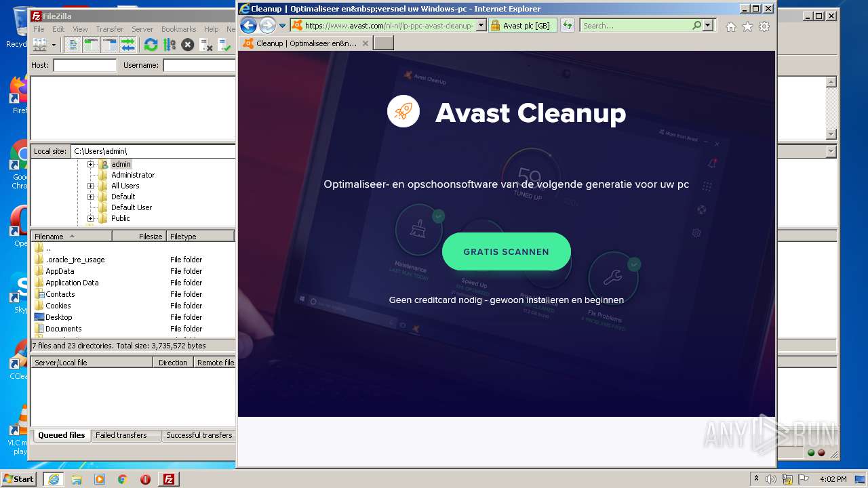This screenshot has width=868, height=488.
Task: Open Windows Start menu
Action: tap(18, 479)
